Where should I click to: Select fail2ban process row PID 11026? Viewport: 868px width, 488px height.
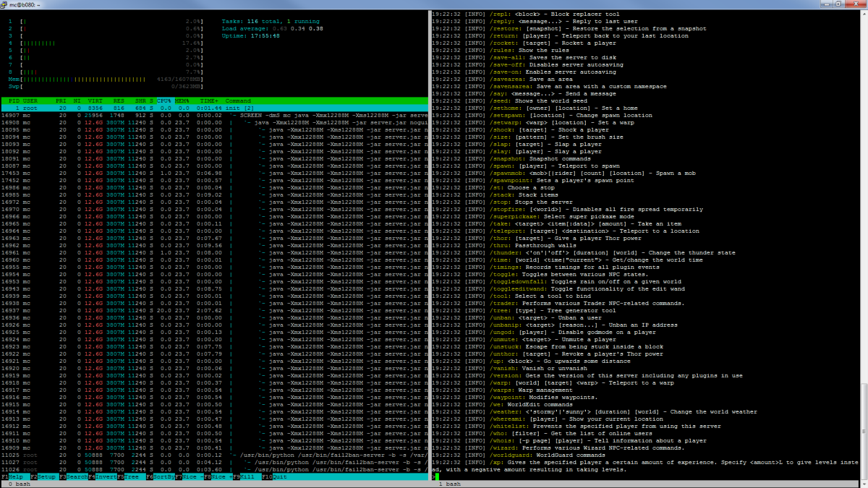point(215,470)
